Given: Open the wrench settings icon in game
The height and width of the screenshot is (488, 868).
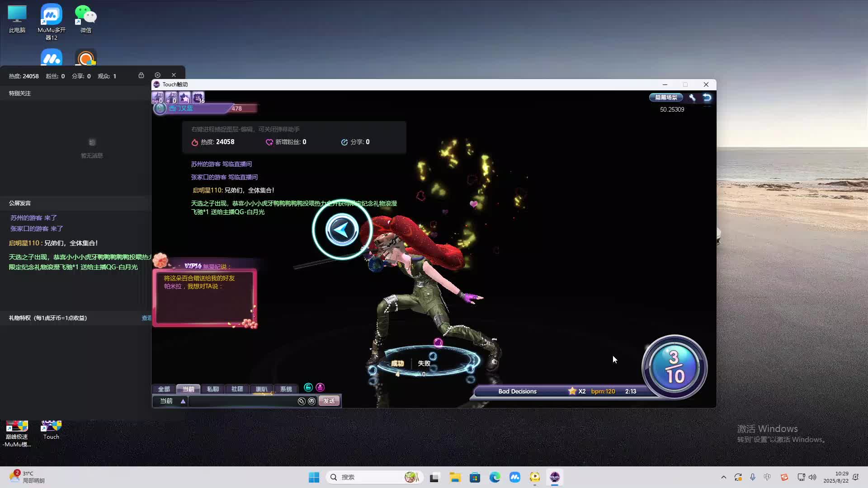Looking at the screenshot, I should click(x=692, y=98).
